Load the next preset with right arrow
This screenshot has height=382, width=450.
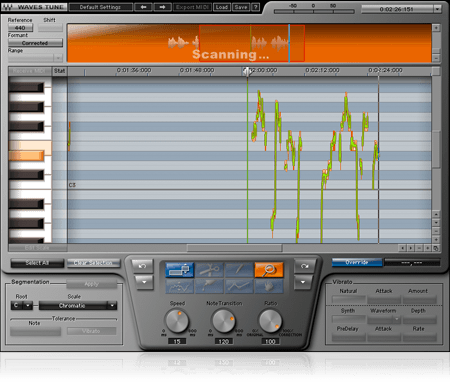point(163,7)
